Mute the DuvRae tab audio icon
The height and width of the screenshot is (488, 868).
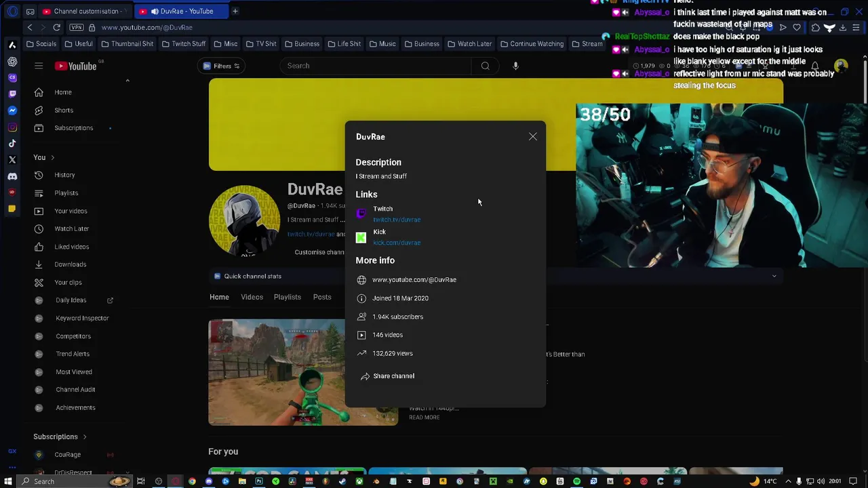click(155, 11)
